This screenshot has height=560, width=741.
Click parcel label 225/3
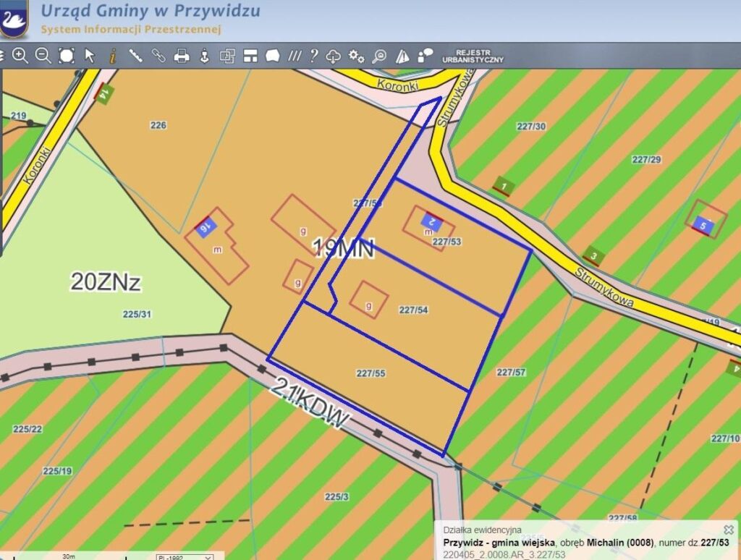tap(336, 496)
